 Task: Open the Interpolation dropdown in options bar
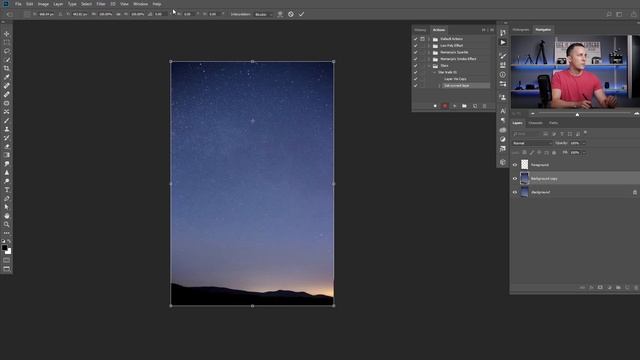coord(263,14)
